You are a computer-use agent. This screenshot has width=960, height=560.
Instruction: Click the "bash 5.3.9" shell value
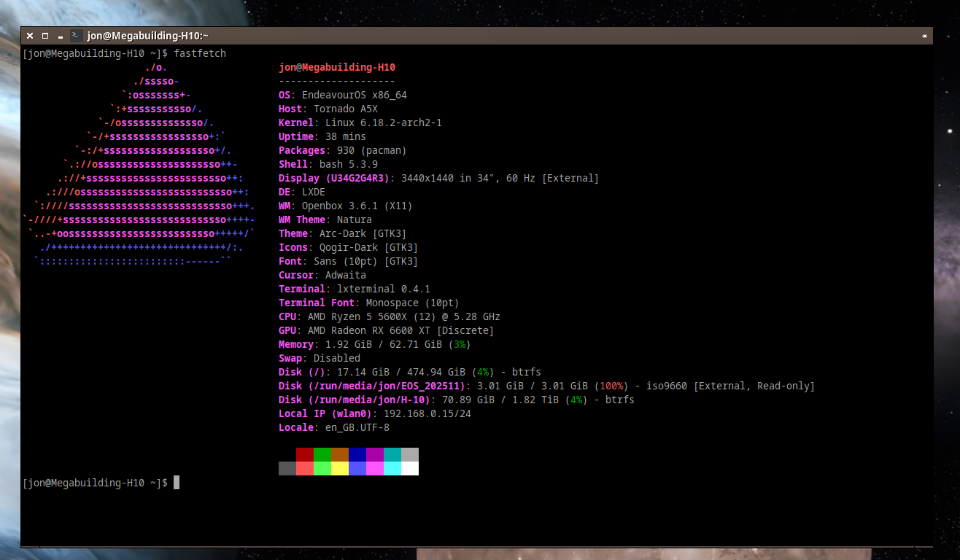(x=349, y=164)
